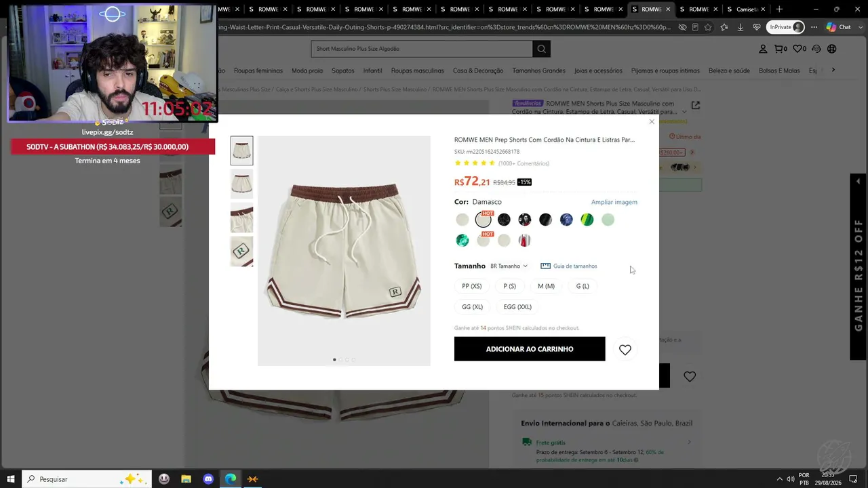Select the bright green striped swatch
This screenshot has height=488, width=868.
tap(587, 220)
